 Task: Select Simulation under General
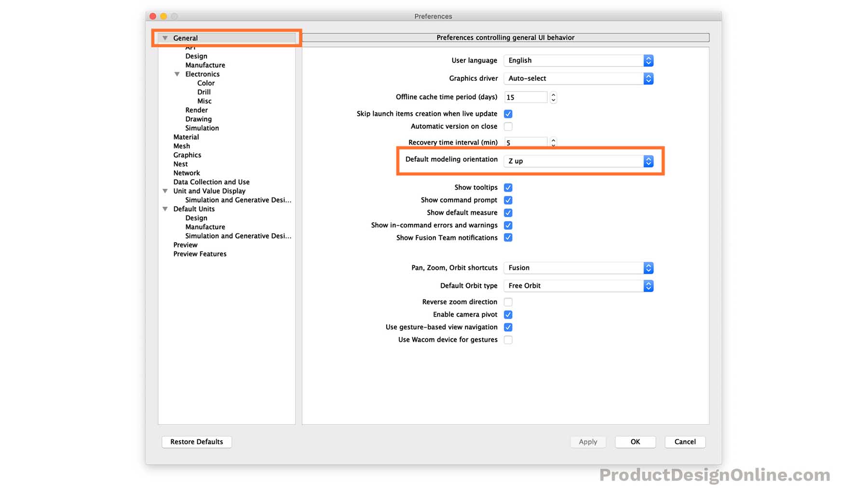click(202, 128)
